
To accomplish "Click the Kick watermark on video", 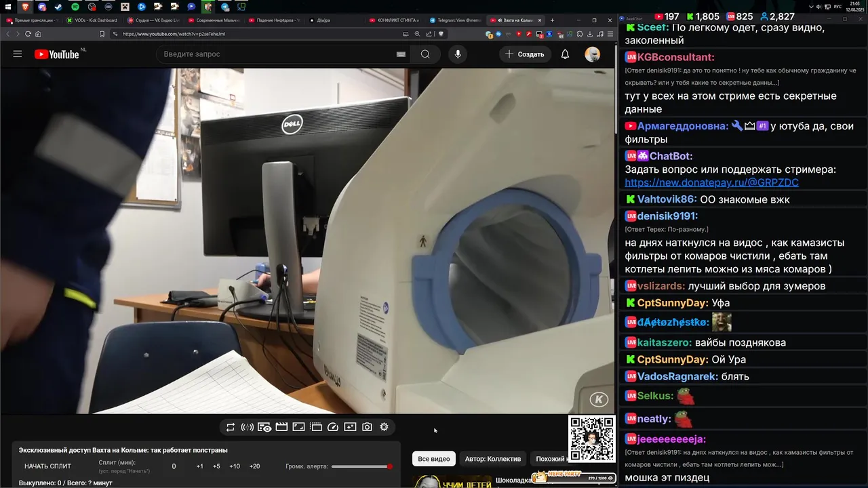I will (599, 399).
